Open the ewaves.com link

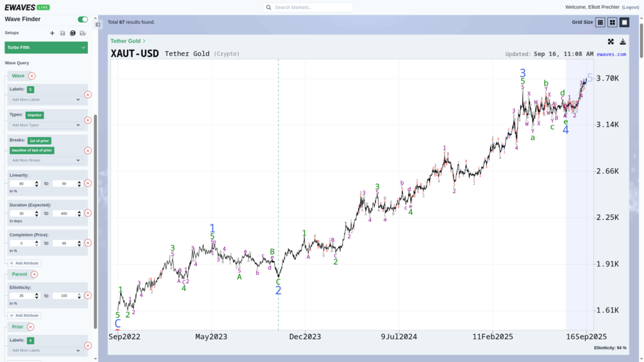click(611, 54)
